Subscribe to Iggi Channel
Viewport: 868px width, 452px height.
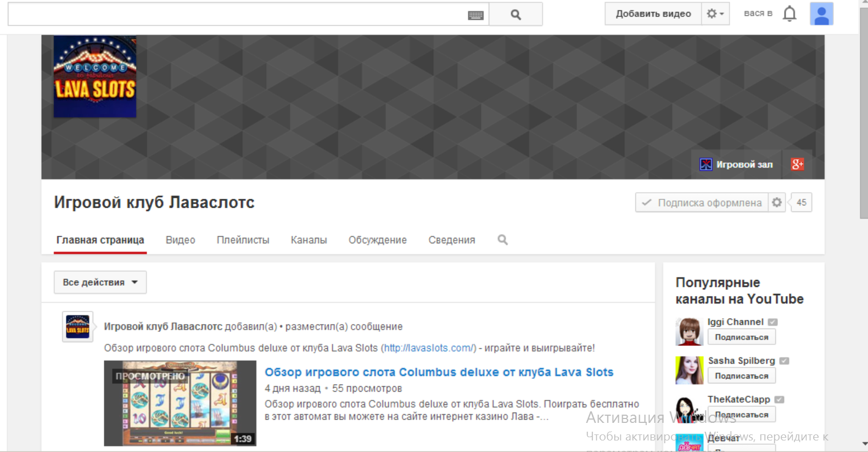(x=741, y=337)
